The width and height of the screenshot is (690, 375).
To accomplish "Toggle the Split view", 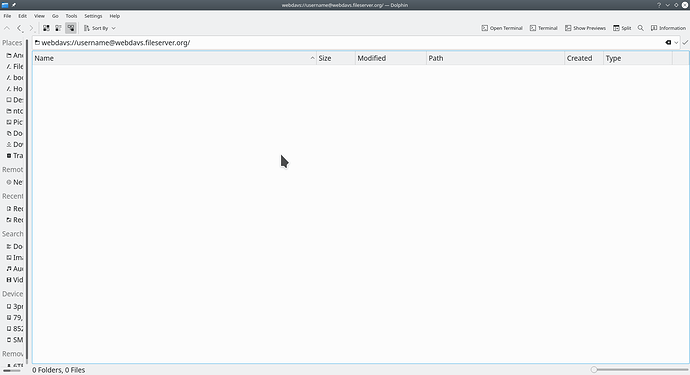I will point(622,28).
